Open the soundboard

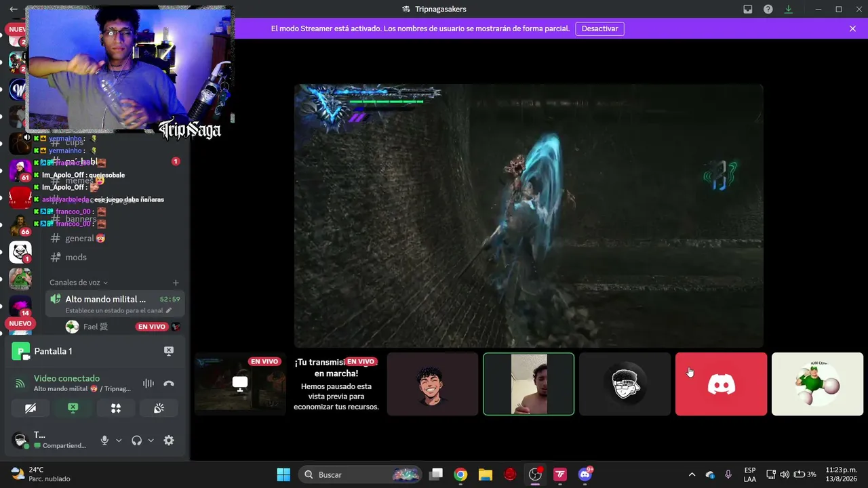coord(159,408)
